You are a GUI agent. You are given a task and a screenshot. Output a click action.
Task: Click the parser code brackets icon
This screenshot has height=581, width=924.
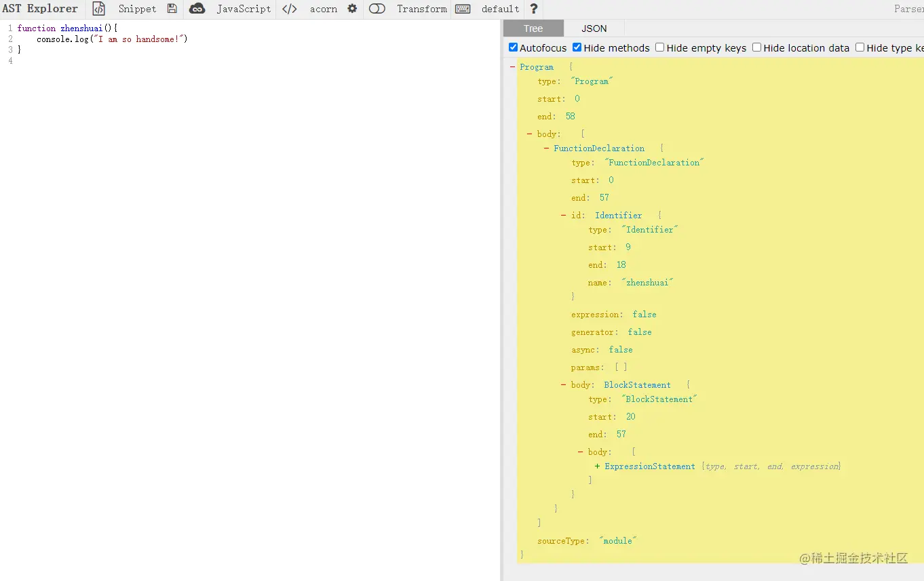click(290, 9)
